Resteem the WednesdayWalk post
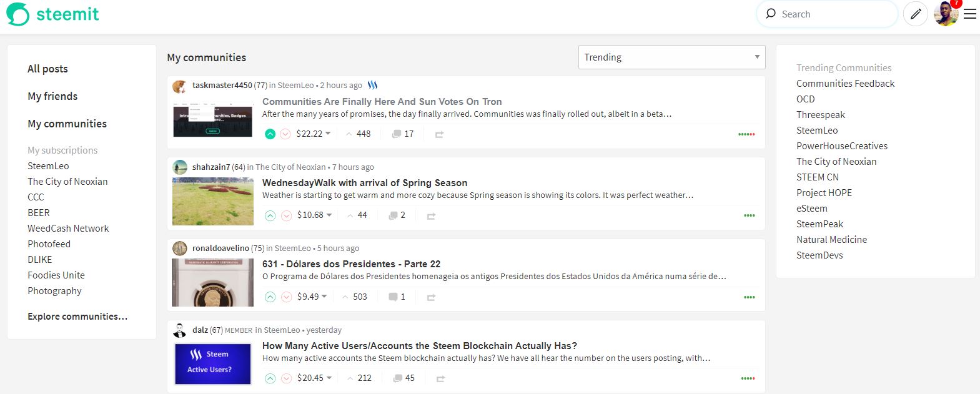Screen dimensions: 980x394 click(431, 216)
